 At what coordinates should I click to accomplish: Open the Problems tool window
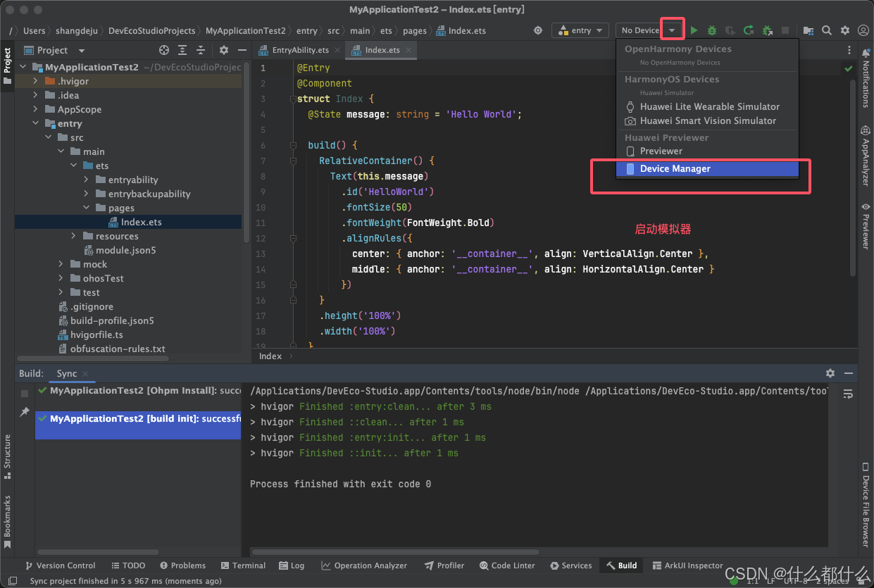pos(182,565)
